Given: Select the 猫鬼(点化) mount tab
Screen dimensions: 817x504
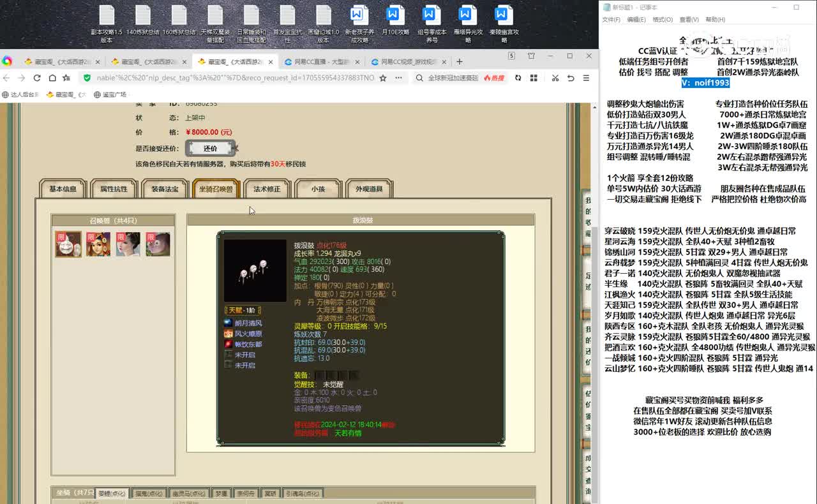Looking at the screenshot, I should tap(150, 493).
